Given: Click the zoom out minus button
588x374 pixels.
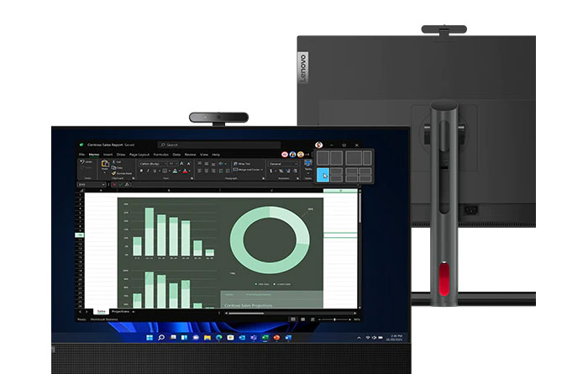Looking at the screenshot, I should 319,319.
